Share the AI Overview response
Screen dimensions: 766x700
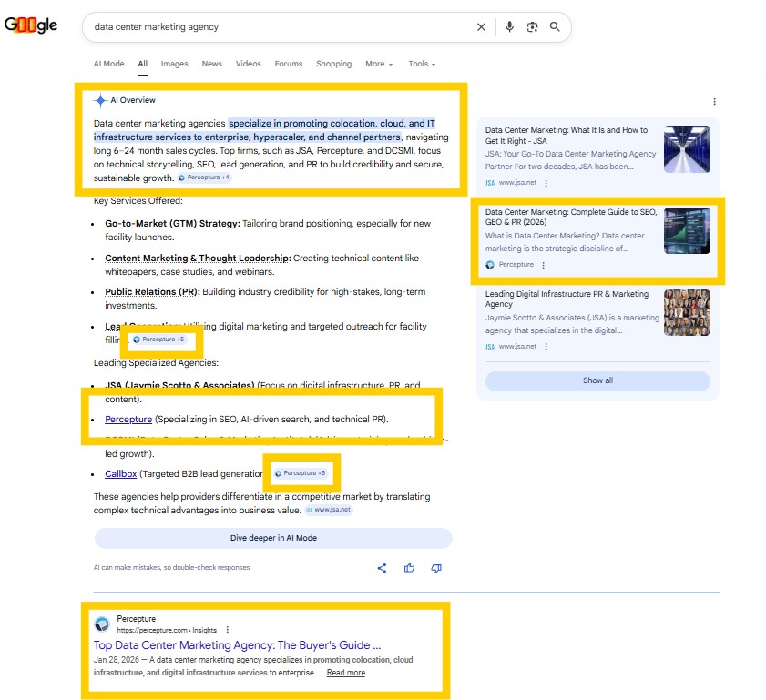tap(382, 567)
